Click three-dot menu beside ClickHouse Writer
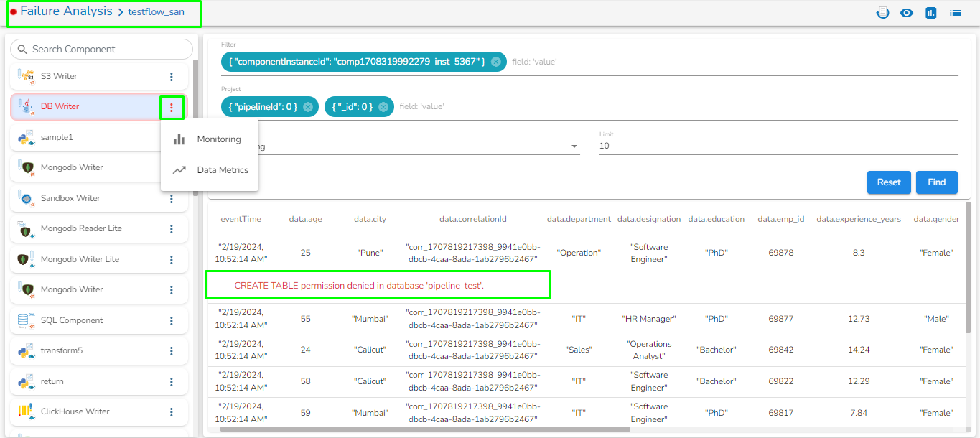 [171, 412]
